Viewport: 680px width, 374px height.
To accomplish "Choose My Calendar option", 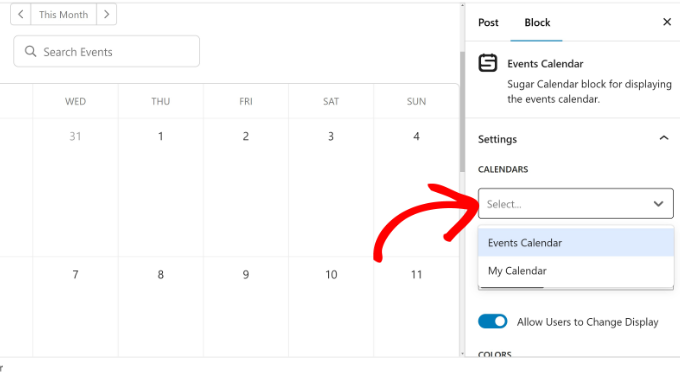I will (575, 271).
